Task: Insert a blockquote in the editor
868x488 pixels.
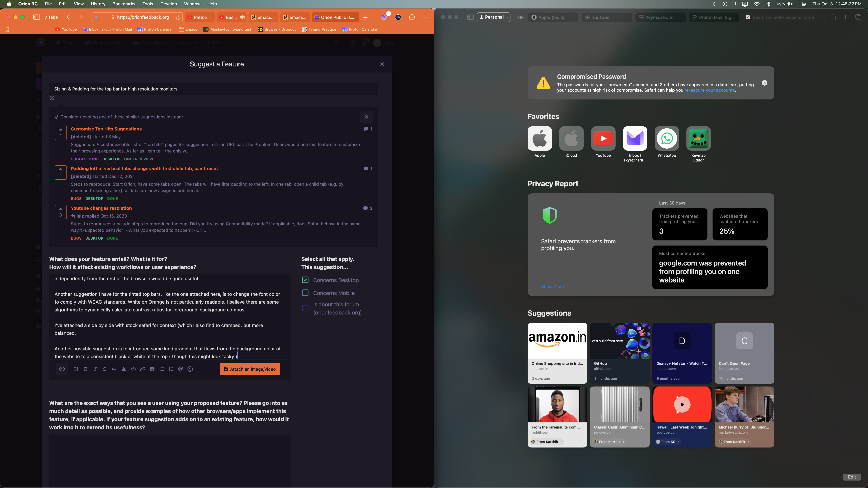Action: coord(114,369)
